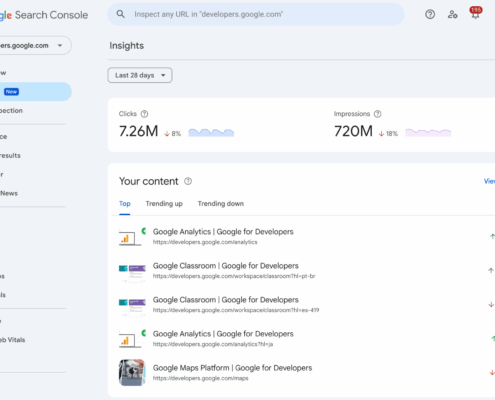This screenshot has width=495, height=400.
Task: Open the user settings people icon
Action: pos(452,14)
